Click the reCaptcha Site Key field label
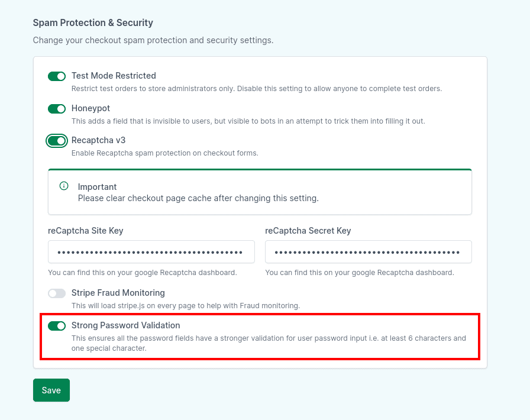 [85, 231]
